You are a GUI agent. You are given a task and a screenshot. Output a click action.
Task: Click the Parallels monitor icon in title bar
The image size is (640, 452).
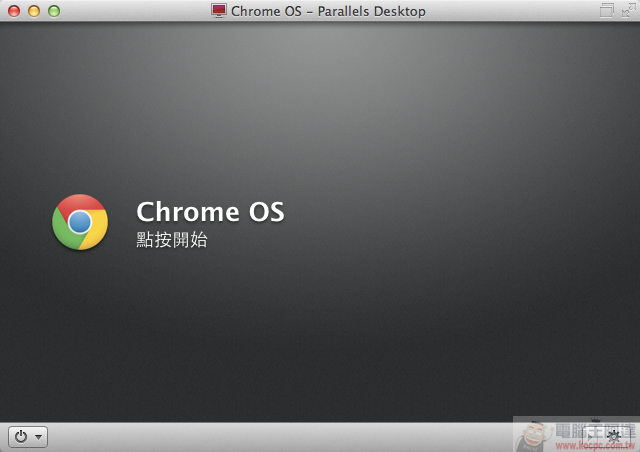[x=219, y=11]
